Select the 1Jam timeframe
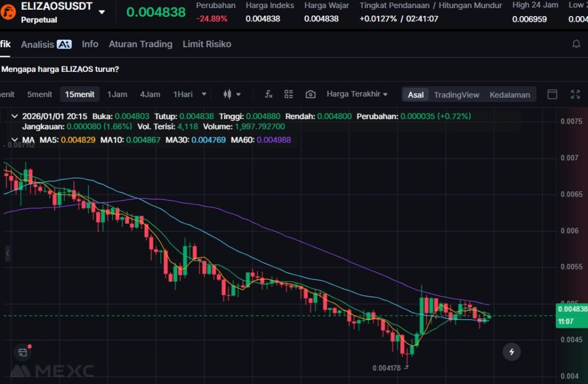 click(x=117, y=94)
